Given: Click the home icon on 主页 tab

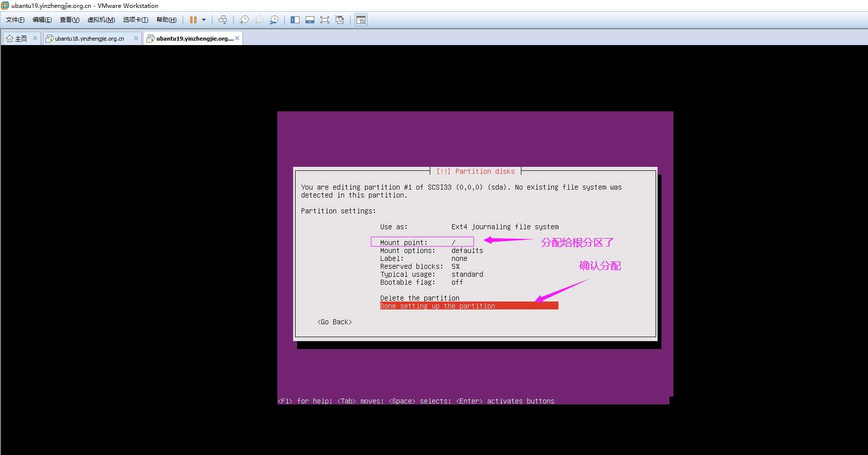Looking at the screenshot, I should [x=9, y=39].
